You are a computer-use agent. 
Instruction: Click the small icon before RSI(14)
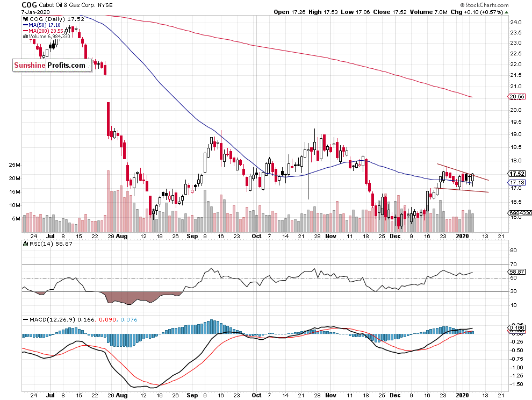coord(25,244)
